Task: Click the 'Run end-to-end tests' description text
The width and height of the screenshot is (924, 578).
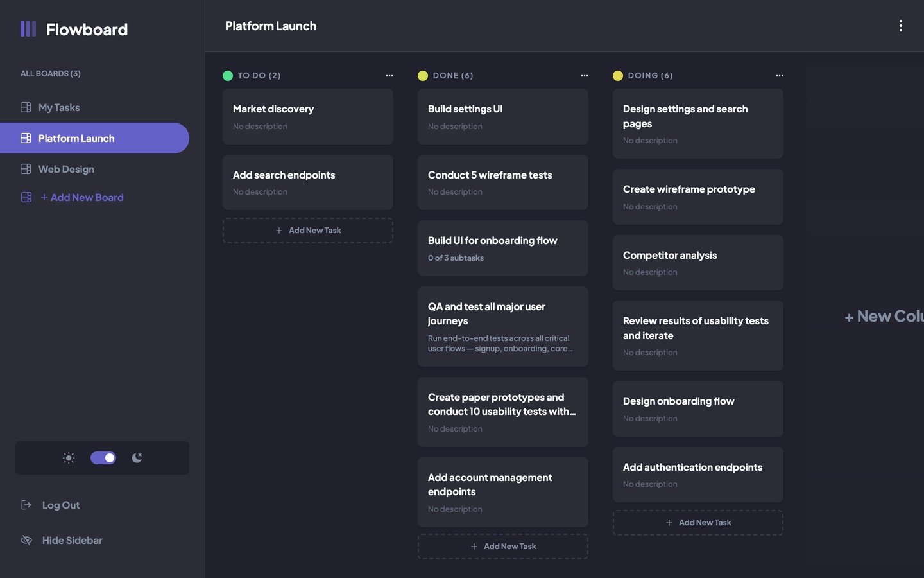Action: pos(501,344)
